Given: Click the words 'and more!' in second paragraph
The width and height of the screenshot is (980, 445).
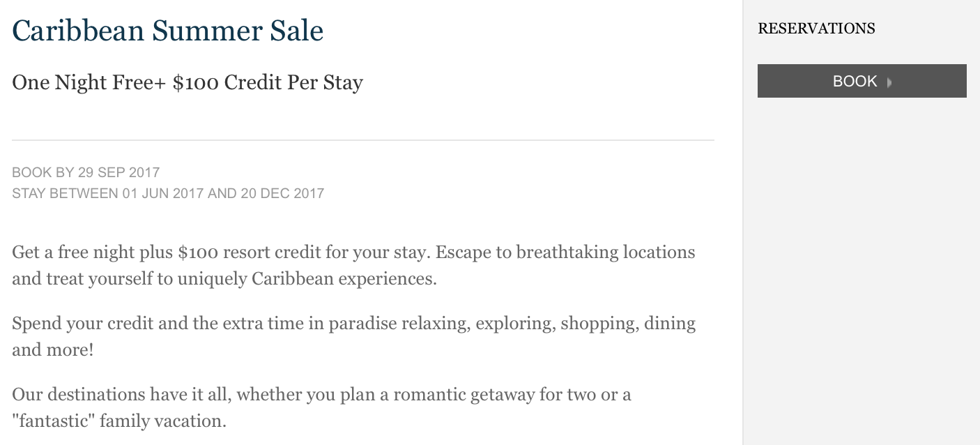Looking at the screenshot, I should click(x=52, y=350).
